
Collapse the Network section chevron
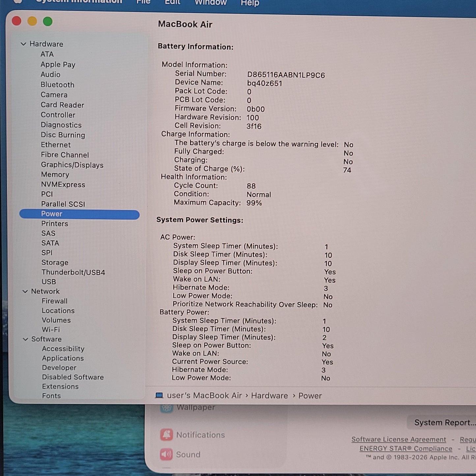(x=25, y=291)
